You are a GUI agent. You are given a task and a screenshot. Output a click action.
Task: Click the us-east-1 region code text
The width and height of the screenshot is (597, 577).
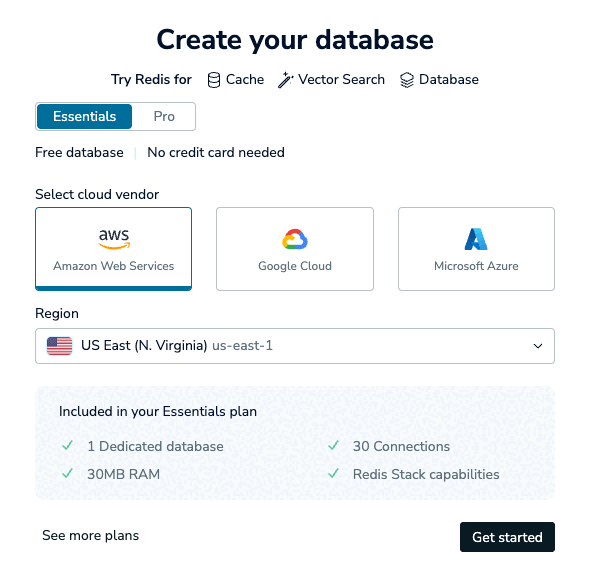pos(243,345)
